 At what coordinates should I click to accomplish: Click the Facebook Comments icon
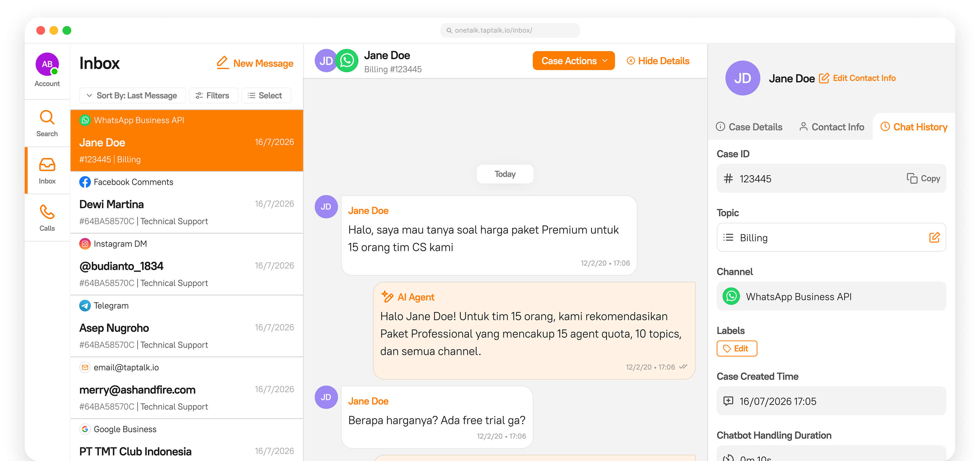(85, 182)
